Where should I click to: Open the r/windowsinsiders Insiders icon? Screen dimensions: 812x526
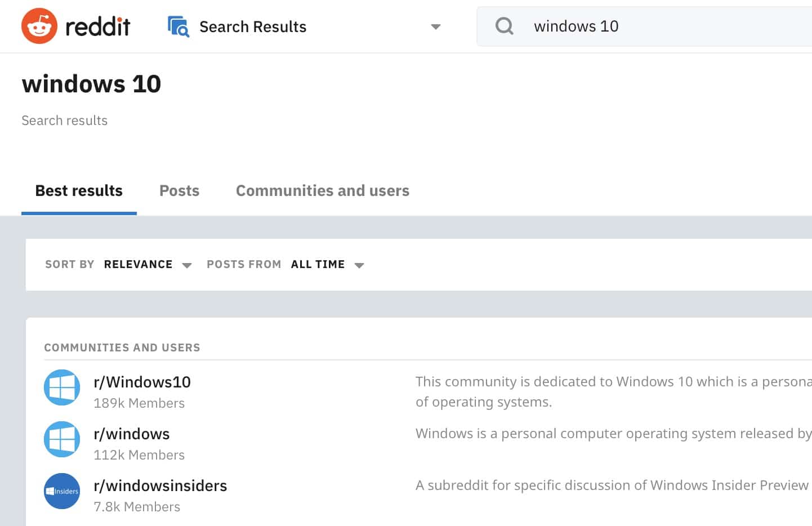point(62,491)
